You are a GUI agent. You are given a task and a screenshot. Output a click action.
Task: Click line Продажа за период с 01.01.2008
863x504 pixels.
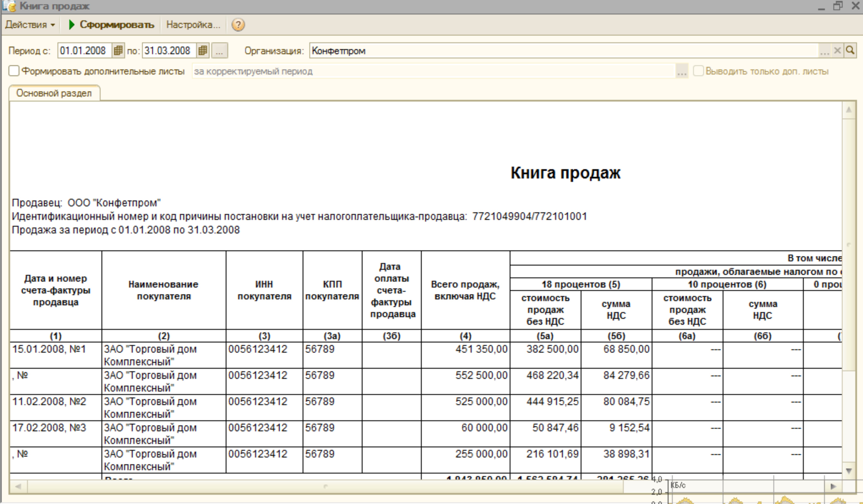[x=126, y=230]
